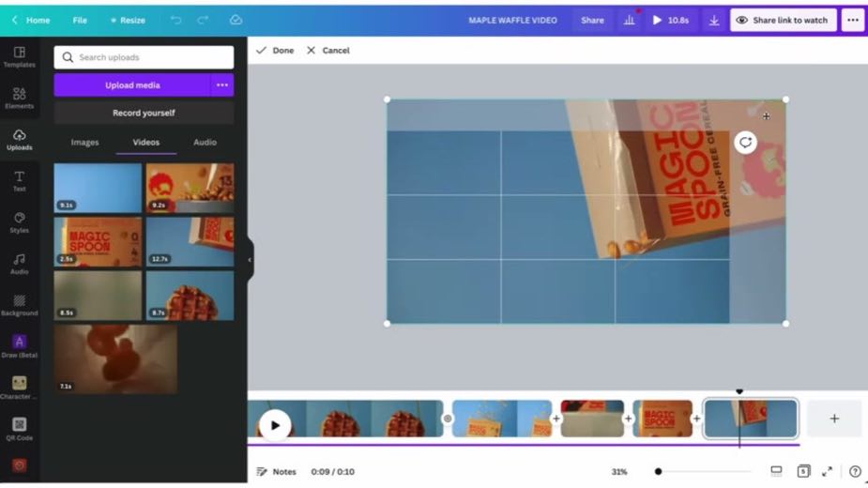868x488 pixels.
Task: Focus the Search uploads field
Action: click(x=144, y=57)
